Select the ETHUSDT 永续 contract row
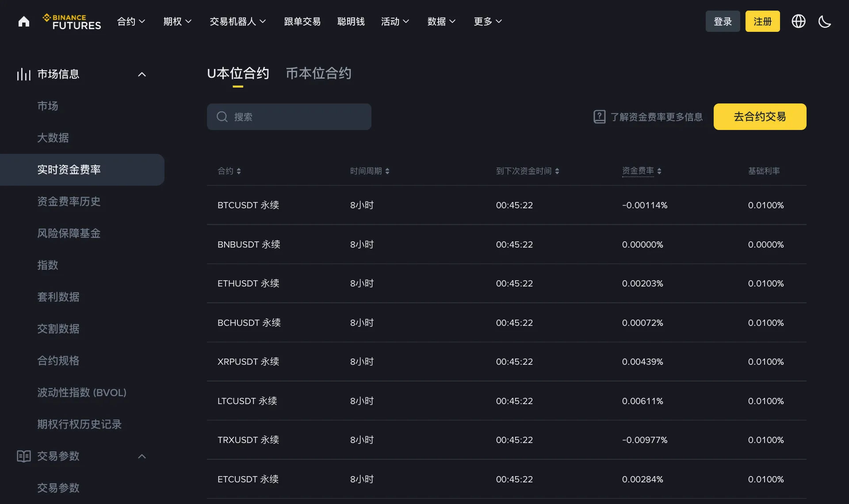Image resolution: width=849 pixels, height=504 pixels. (x=507, y=283)
